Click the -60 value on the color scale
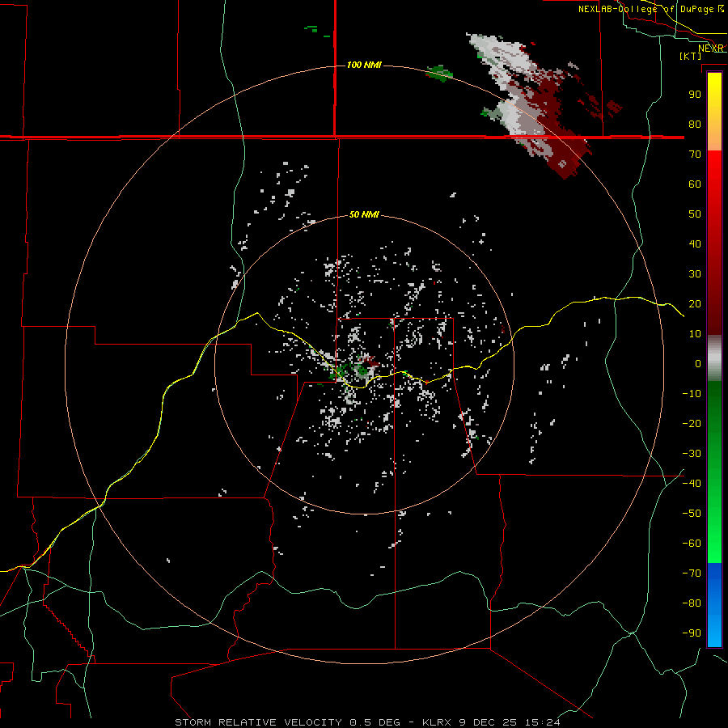 (x=692, y=544)
